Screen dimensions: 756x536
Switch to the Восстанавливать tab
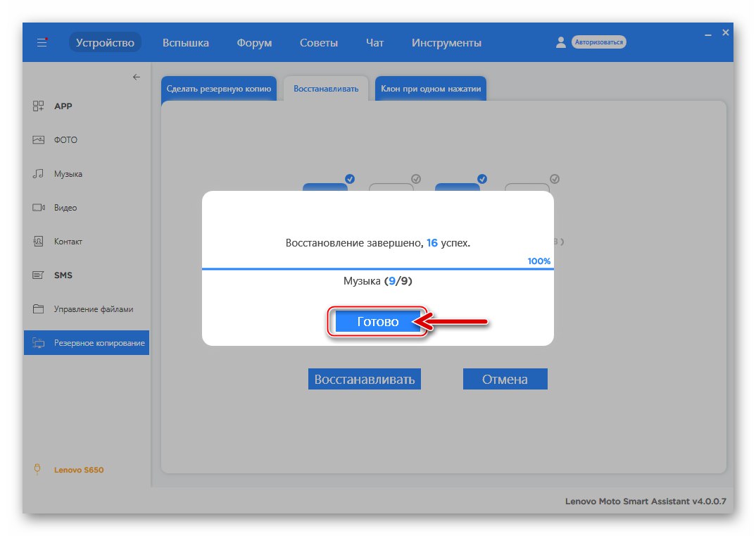326,89
